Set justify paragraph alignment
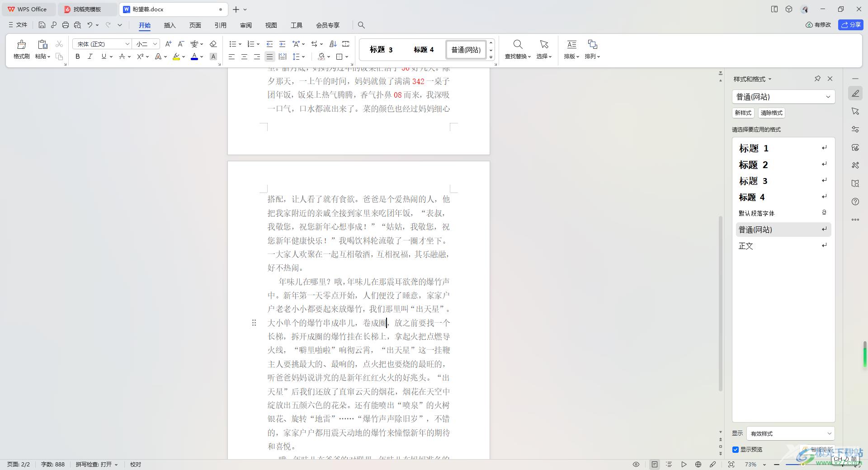 pyautogui.click(x=269, y=56)
